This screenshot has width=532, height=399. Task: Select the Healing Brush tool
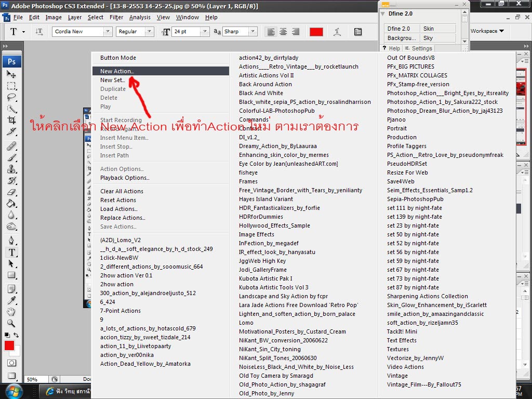point(11,146)
